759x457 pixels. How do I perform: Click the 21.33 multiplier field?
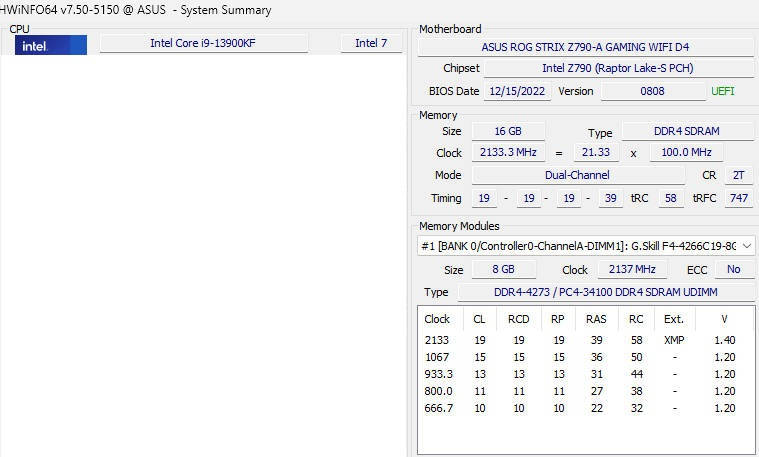[596, 152]
